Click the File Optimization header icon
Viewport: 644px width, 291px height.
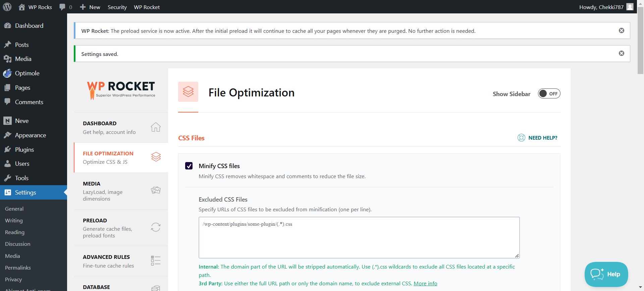188,92
